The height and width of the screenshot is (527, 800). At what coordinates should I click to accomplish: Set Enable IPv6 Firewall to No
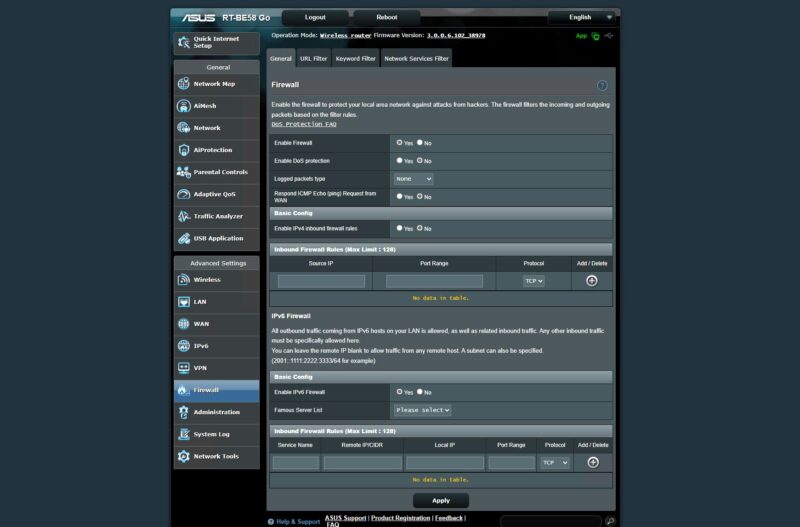tap(420, 392)
